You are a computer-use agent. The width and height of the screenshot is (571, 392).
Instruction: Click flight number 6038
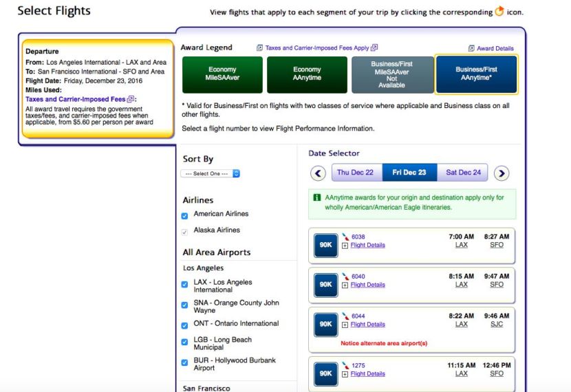[358, 237]
